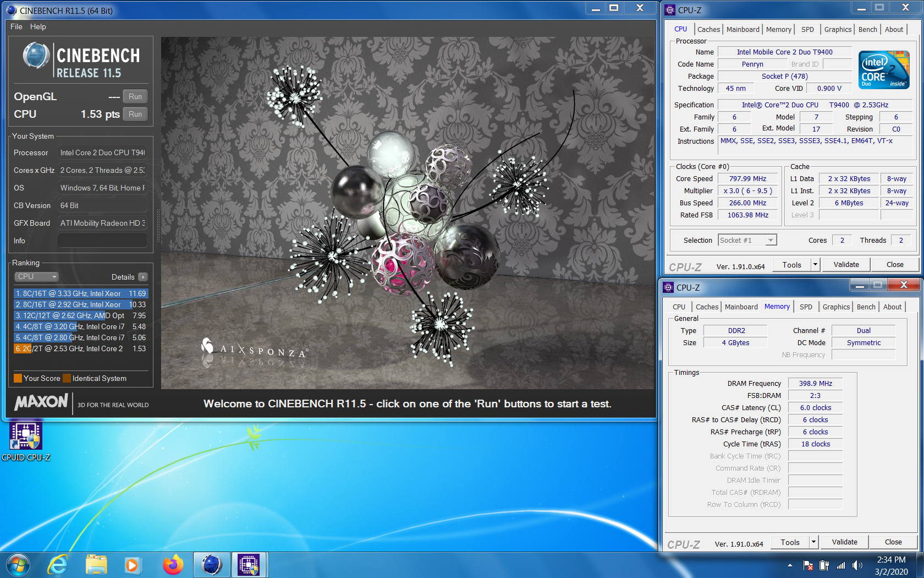This screenshot has width=924, height=578.
Task: Expand Tools dropdown arrow in upper CPU-Z
Action: click(815, 265)
